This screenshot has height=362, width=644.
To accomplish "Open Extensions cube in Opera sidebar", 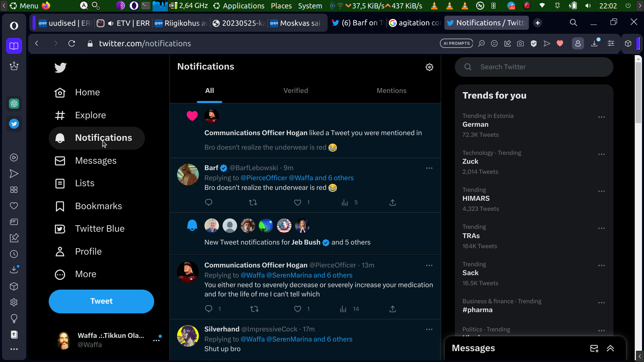I will (14, 286).
